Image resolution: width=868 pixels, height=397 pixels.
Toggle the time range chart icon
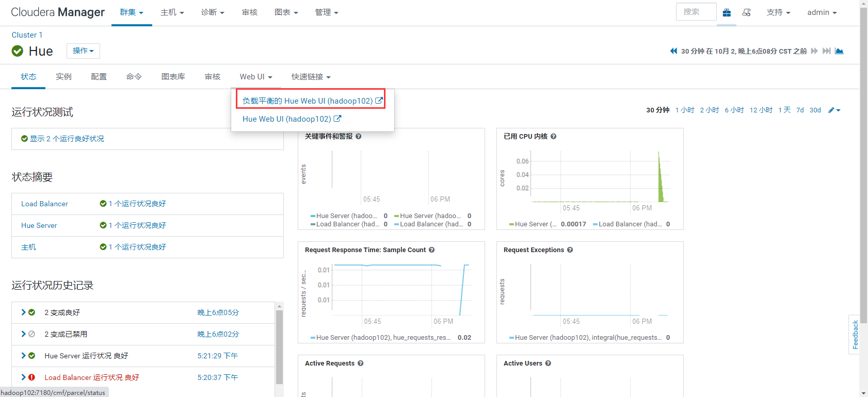[x=839, y=51]
